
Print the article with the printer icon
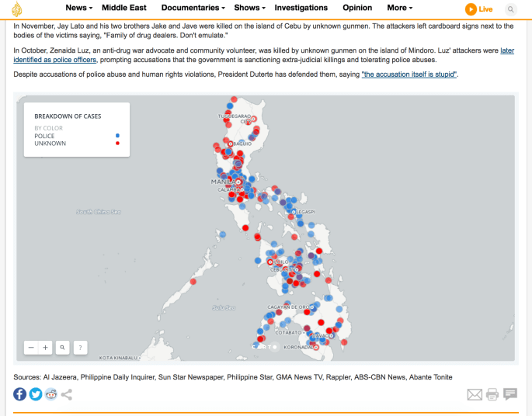[492, 394]
